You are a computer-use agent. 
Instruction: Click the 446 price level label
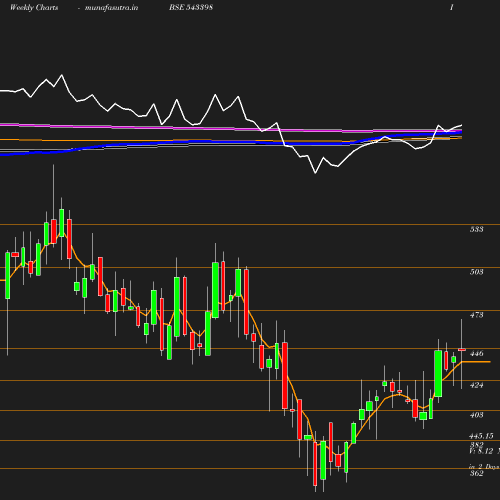point(476,353)
